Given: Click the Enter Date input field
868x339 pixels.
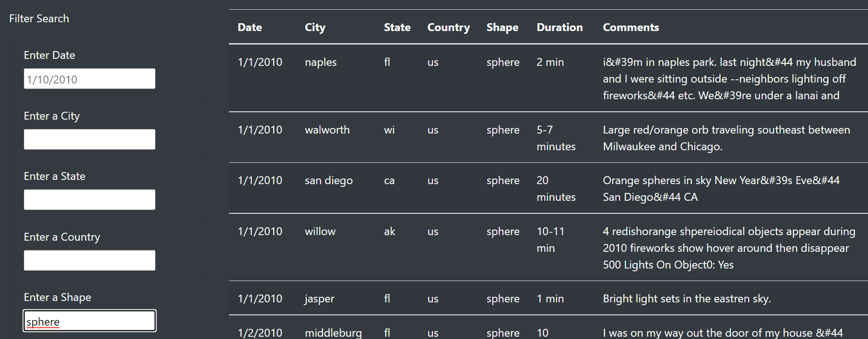Looking at the screenshot, I should [x=89, y=78].
